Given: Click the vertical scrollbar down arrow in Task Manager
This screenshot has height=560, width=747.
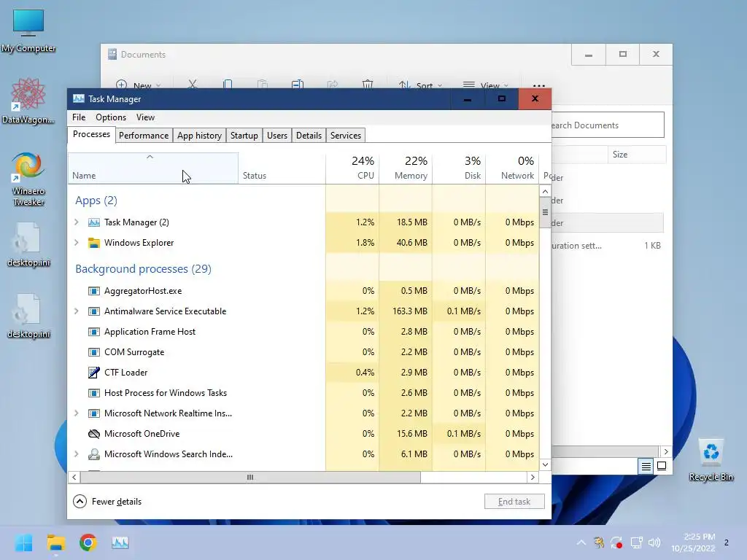Looking at the screenshot, I should [x=545, y=464].
